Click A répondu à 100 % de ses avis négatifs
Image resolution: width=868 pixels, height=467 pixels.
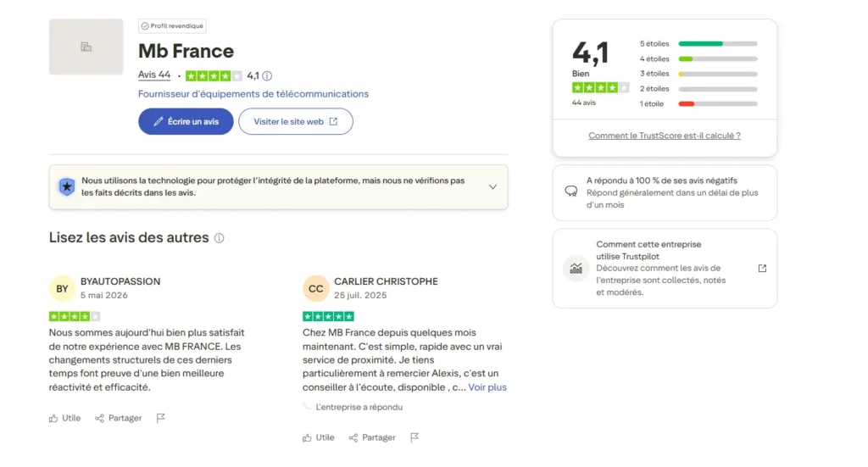click(661, 181)
